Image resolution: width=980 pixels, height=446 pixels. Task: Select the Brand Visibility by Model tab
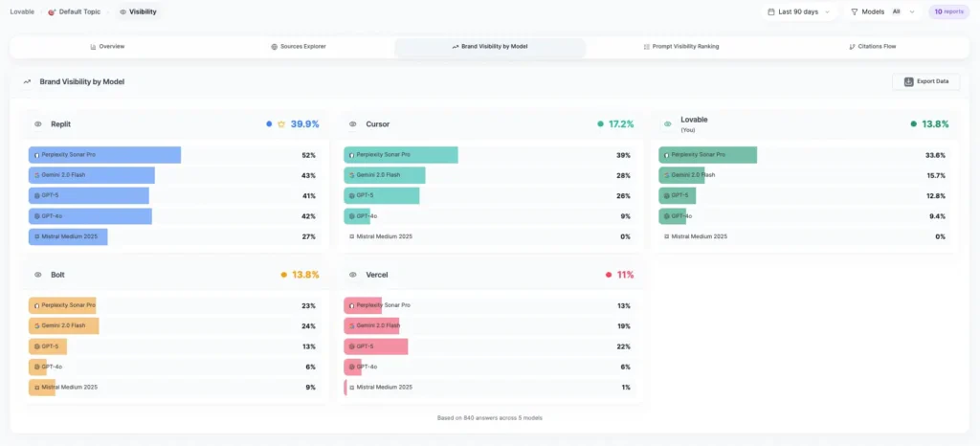coord(490,47)
